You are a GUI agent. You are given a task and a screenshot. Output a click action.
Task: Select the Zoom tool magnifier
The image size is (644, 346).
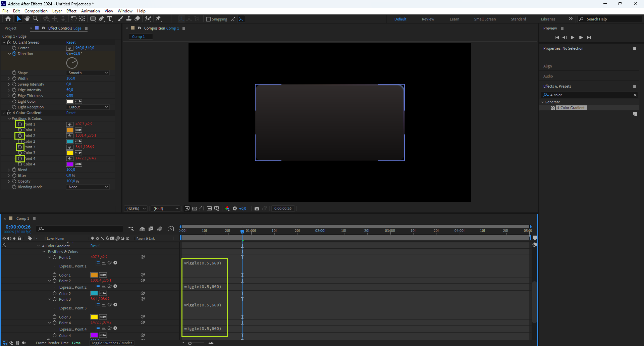36,19
